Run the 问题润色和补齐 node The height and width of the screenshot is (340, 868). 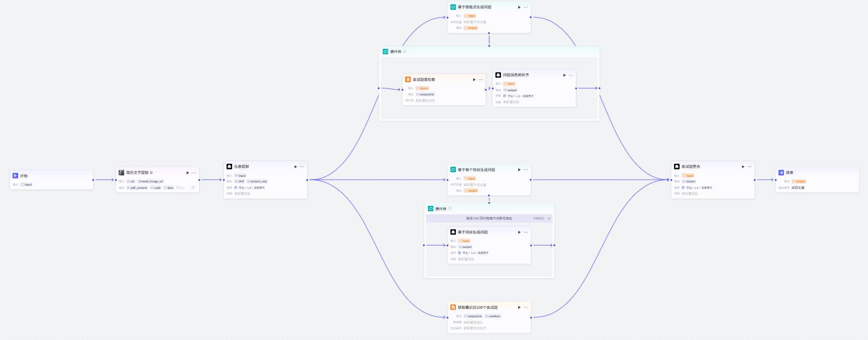pos(564,75)
